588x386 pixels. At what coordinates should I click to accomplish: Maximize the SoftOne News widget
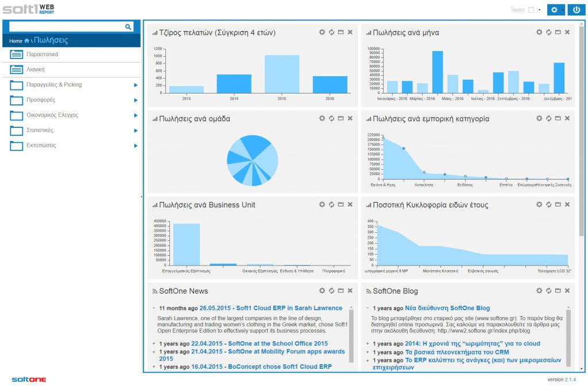(x=341, y=291)
